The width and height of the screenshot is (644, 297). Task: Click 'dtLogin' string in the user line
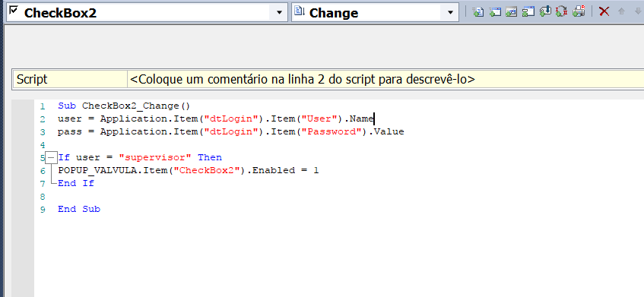click(230, 119)
